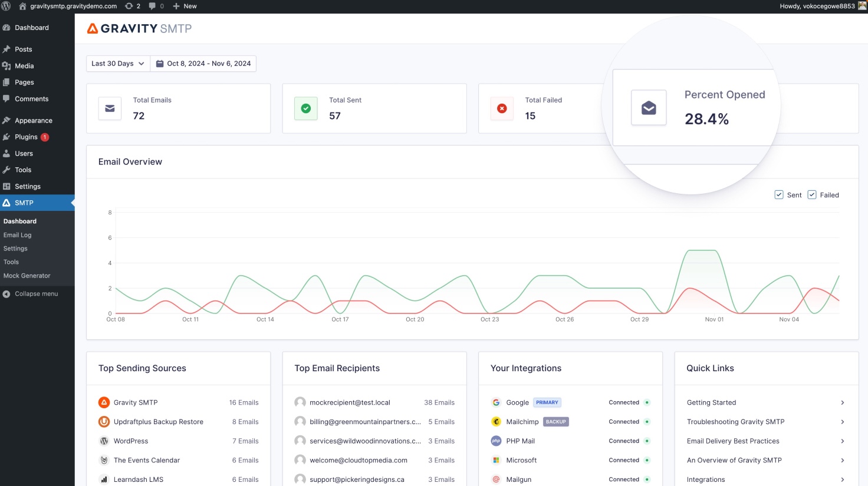Click the Mailgun integration logo

click(x=496, y=480)
